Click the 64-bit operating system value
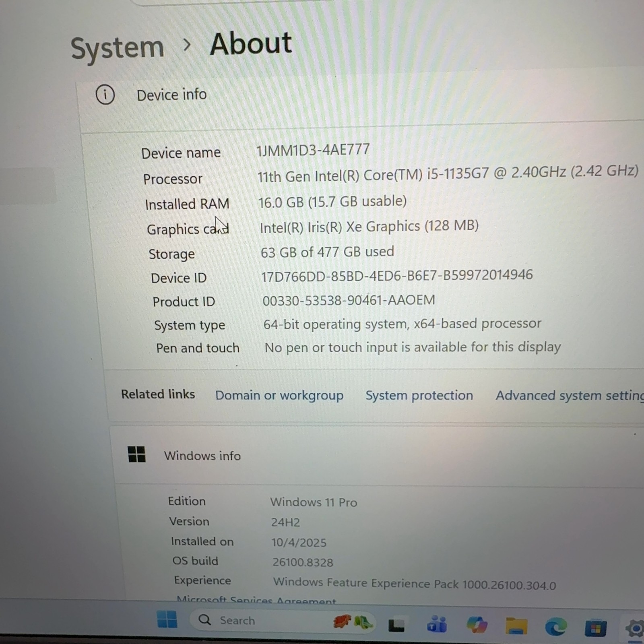644x644 pixels. click(402, 324)
